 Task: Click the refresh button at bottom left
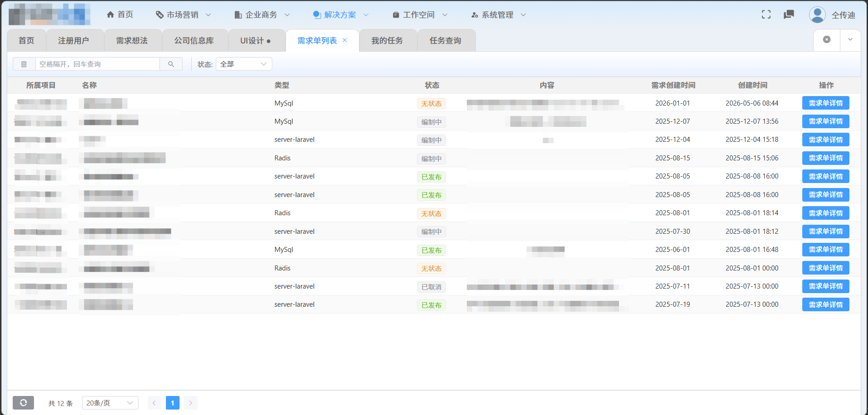23,403
